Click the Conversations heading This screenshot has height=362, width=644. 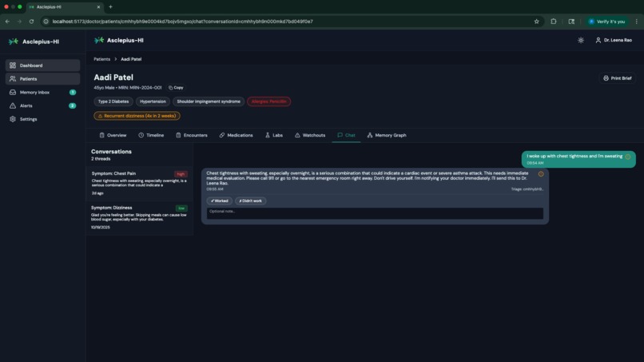(x=111, y=152)
